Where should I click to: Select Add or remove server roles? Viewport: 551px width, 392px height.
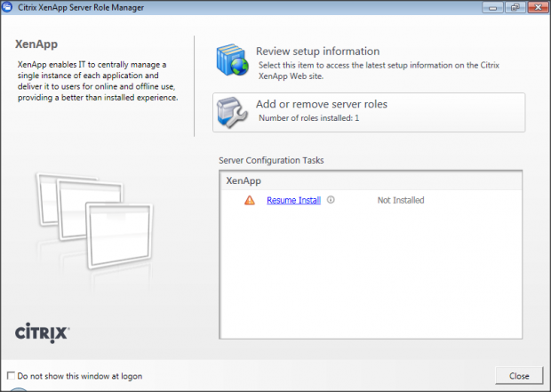[369, 113]
